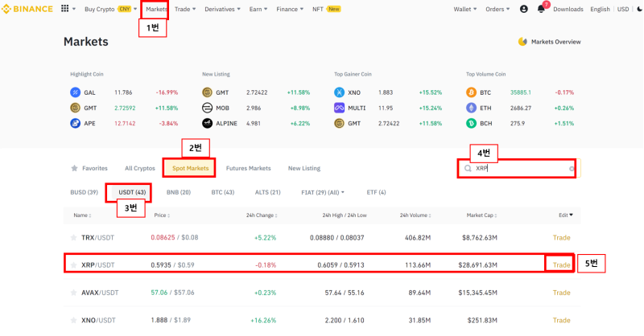Click the Binance logo
Image resolution: width=644 pixels, height=336 pixels.
coord(27,9)
